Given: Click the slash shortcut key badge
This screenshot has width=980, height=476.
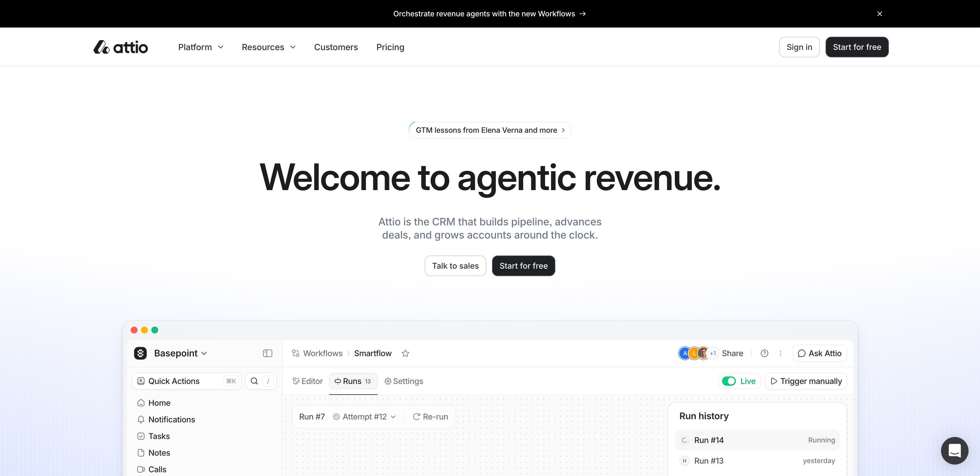Looking at the screenshot, I should [268, 381].
